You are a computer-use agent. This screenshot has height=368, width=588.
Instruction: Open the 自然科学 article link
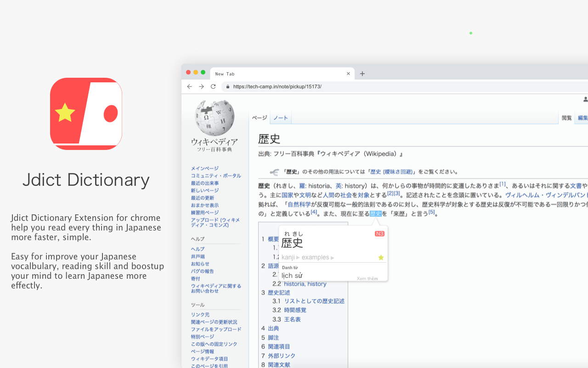[299, 204]
